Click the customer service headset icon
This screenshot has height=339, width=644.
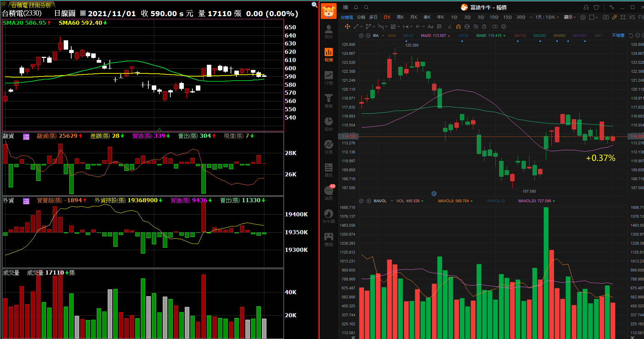point(586,7)
